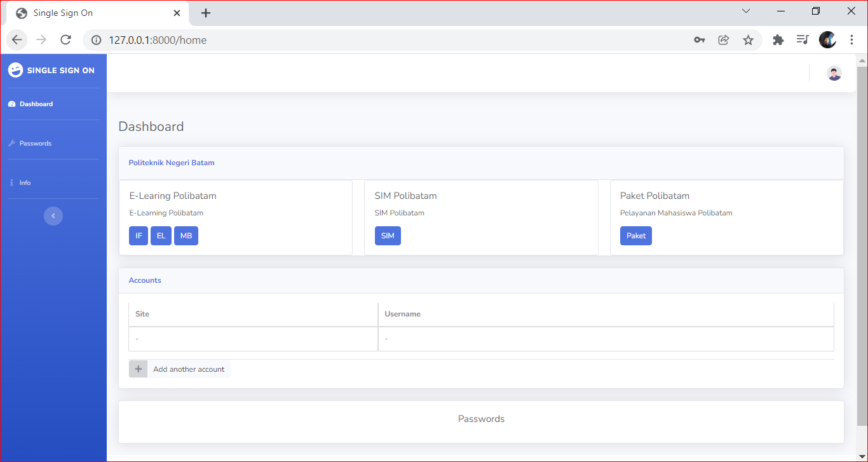
Task: Bookmark this page with the star icon
Action: (748, 40)
